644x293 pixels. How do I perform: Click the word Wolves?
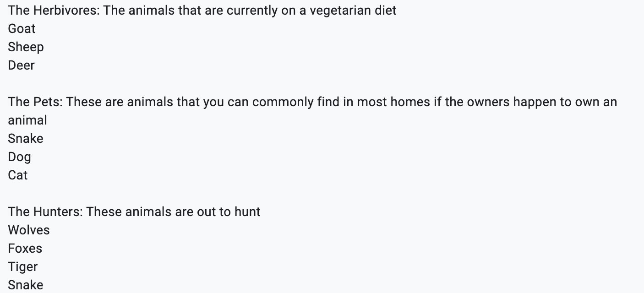pyautogui.click(x=29, y=230)
